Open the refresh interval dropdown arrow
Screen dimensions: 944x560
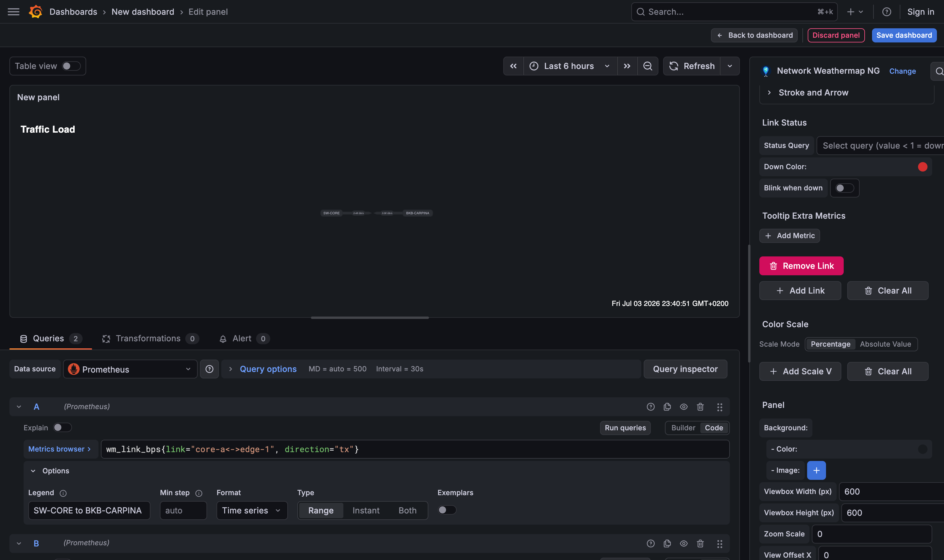pyautogui.click(x=730, y=66)
